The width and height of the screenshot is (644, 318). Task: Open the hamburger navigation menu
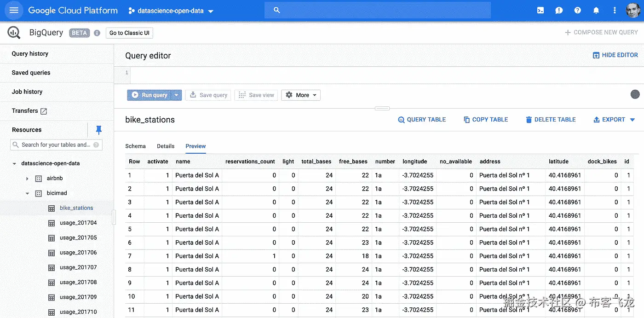click(x=14, y=10)
